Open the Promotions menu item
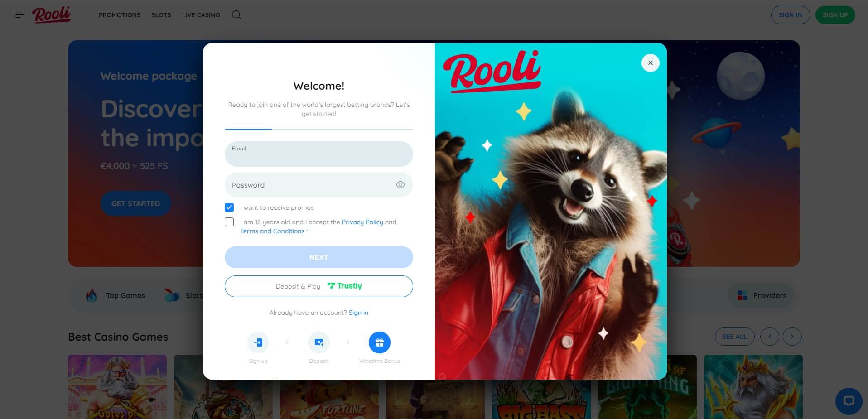The image size is (868, 419). click(x=120, y=15)
